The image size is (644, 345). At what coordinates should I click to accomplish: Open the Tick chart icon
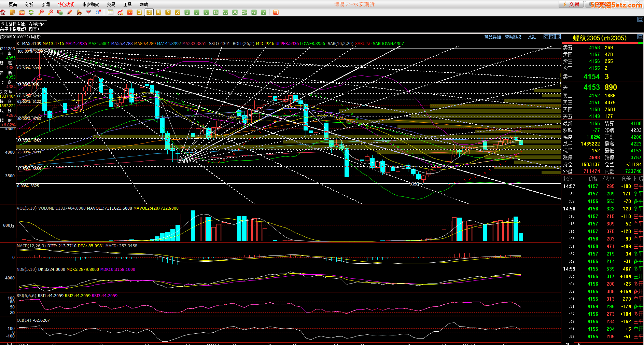coord(130,12)
